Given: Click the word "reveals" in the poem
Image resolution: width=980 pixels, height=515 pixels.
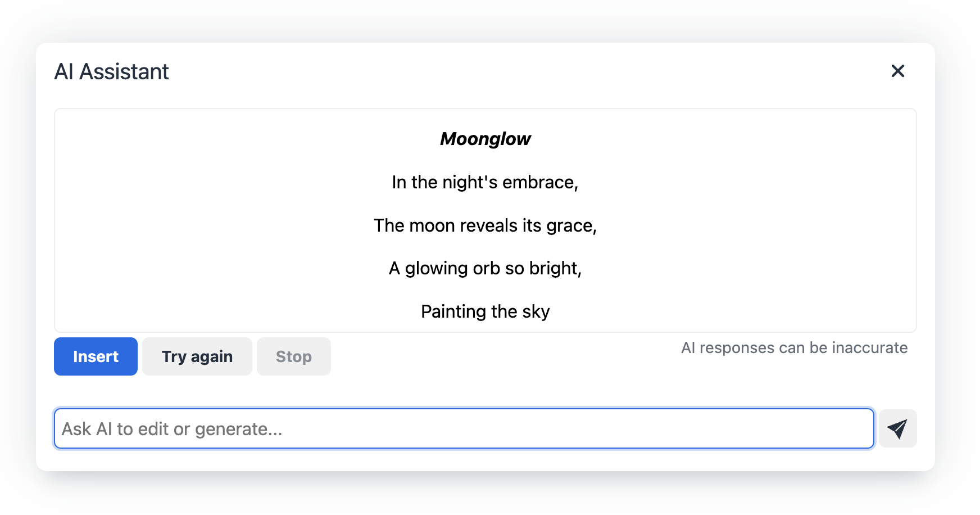Looking at the screenshot, I should (488, 225).
